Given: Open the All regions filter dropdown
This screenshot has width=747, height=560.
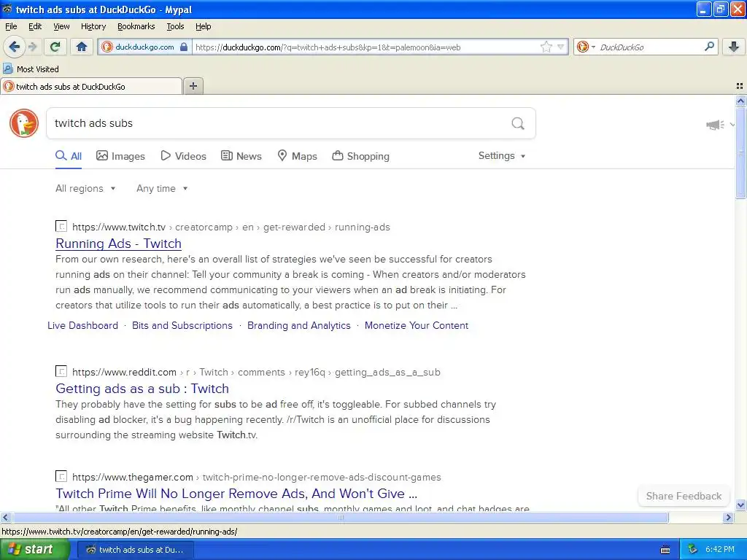Looking at the screenshot, I should click(x=85, y=189).
